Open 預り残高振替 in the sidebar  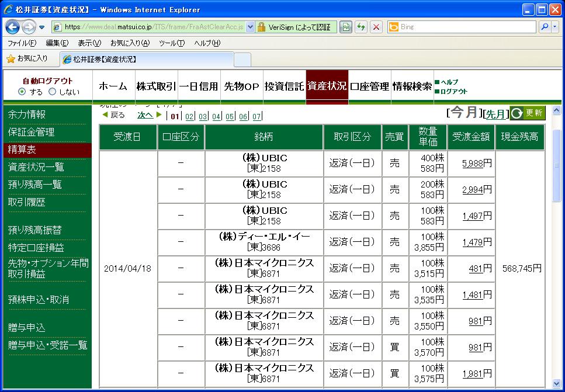pyautogui.click(x=34, y=230)
